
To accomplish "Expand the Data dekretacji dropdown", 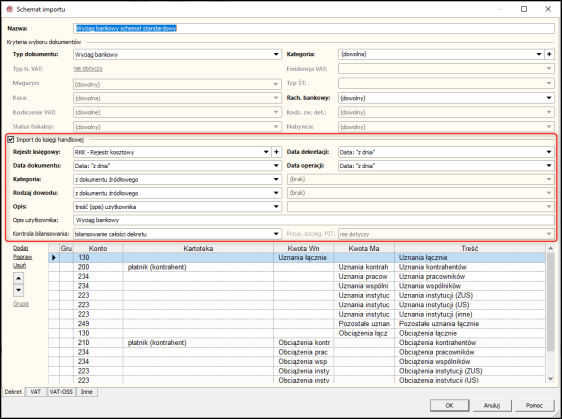I will pyautogui.click(x=549, y=152).
